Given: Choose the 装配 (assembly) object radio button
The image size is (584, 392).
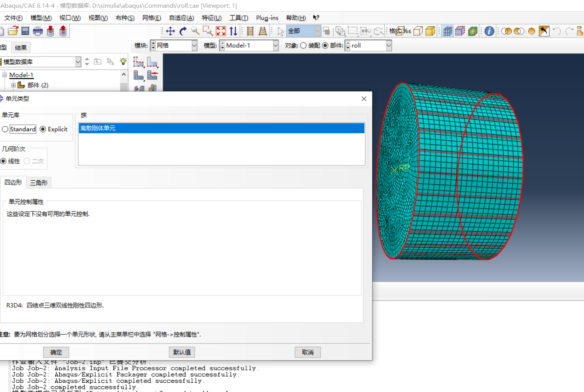Looking at the screenshot, I should coord(304,46).
